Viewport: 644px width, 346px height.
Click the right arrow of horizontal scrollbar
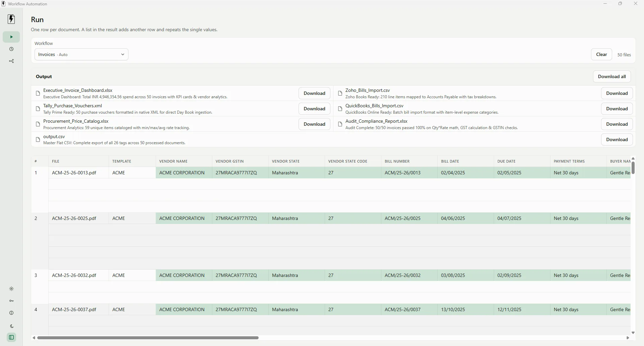(628, 338)
